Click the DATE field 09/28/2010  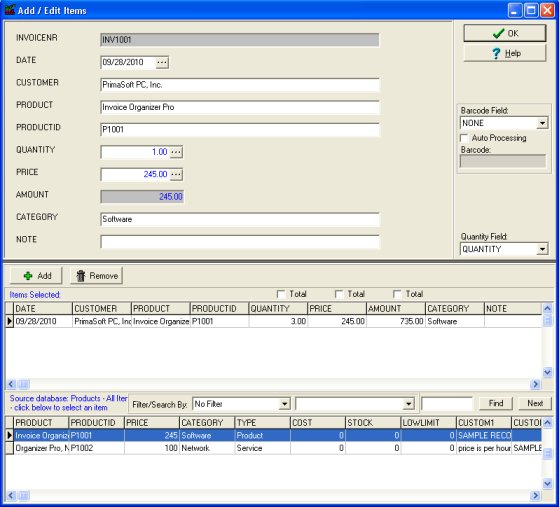128,62
